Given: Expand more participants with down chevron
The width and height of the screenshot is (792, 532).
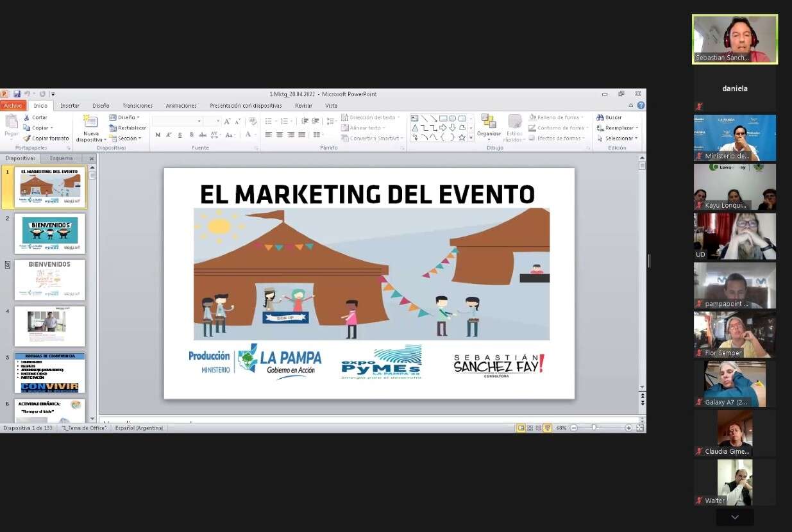Looking at the screenshot, I should [735, 517].
